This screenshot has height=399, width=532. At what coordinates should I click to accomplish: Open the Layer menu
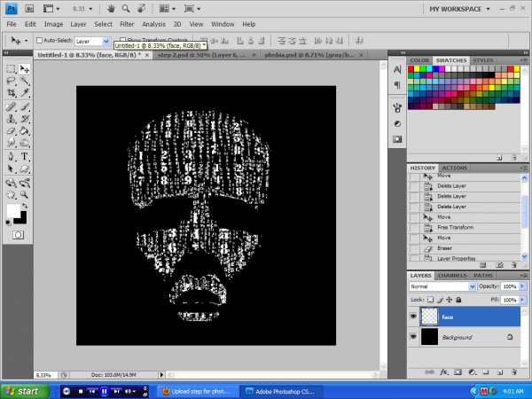tap(78, 24)
